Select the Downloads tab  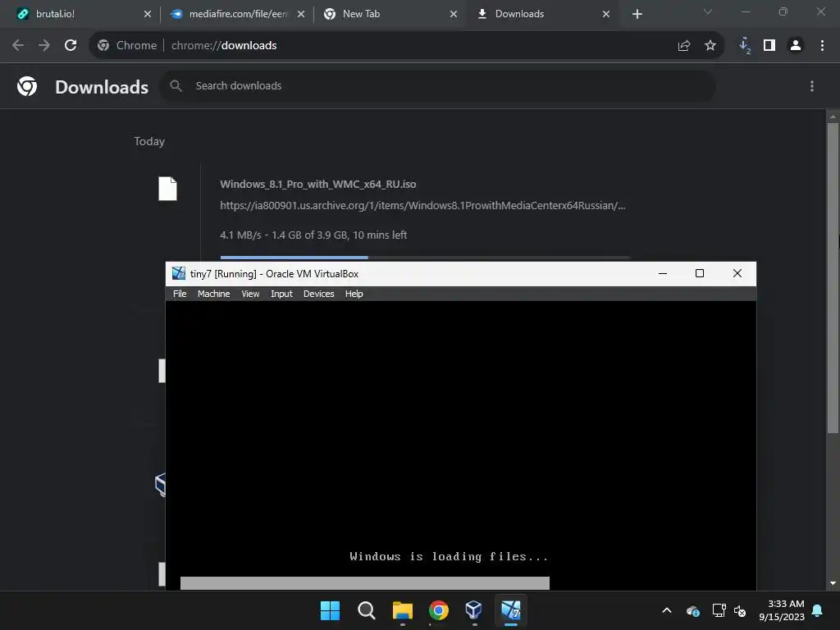pos(543,14)
